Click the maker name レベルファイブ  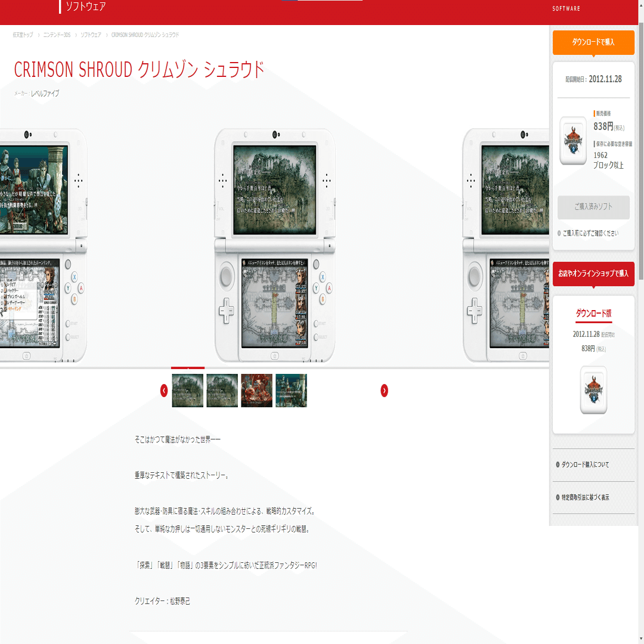[45, 94]
